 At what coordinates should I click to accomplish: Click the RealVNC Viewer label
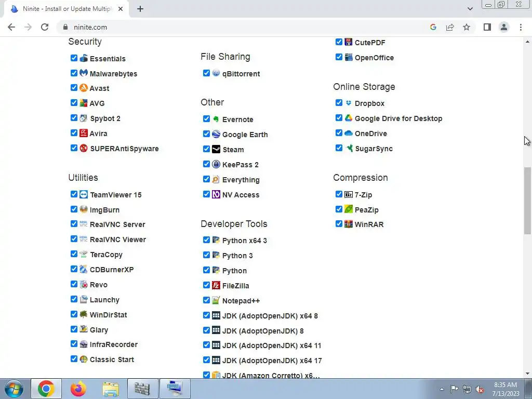118,240
